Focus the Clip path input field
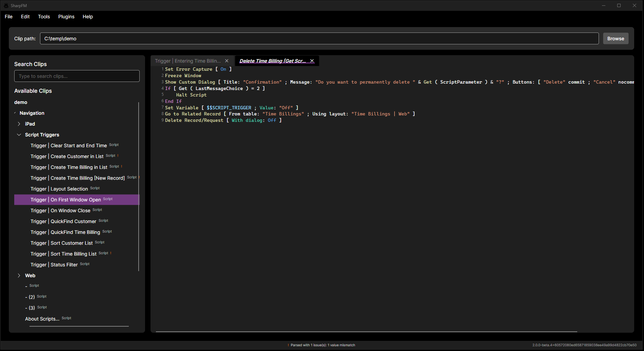The width and height of the screenshot is (644, 351). tap(319, 39)
